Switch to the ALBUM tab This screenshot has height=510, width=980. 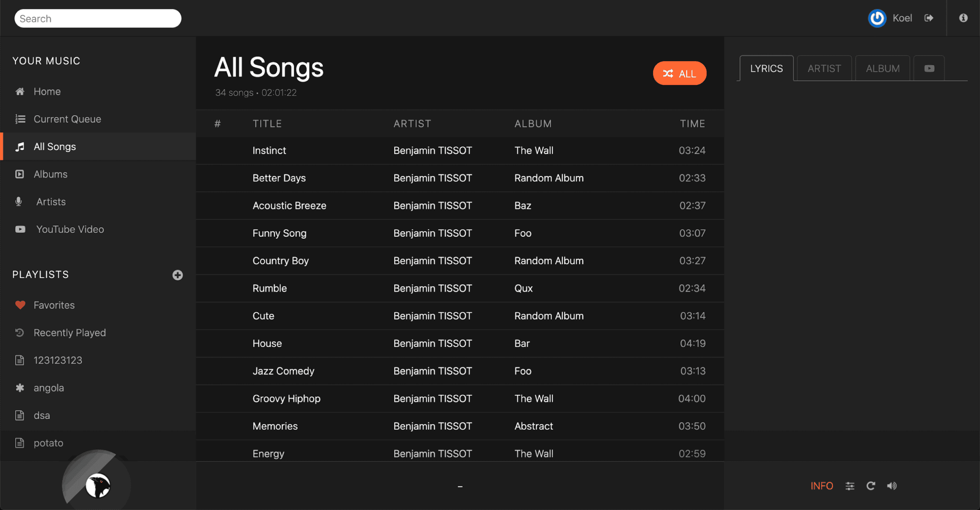coord(882,68)
